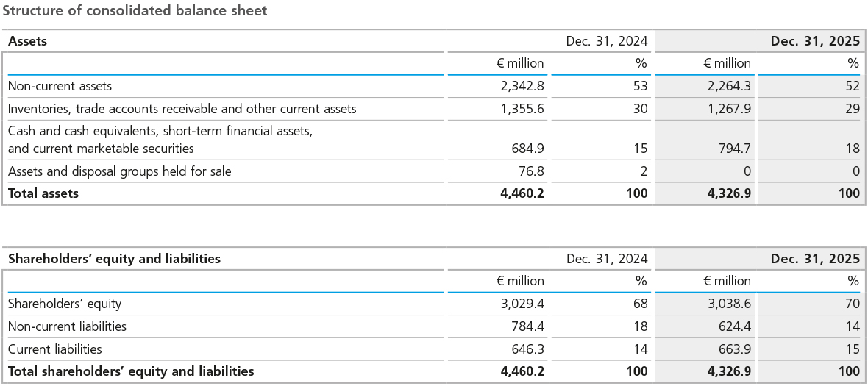This screenshot has height=386, width=868.
Task: Select the Assets table header cell
Action: pos(27,41)
